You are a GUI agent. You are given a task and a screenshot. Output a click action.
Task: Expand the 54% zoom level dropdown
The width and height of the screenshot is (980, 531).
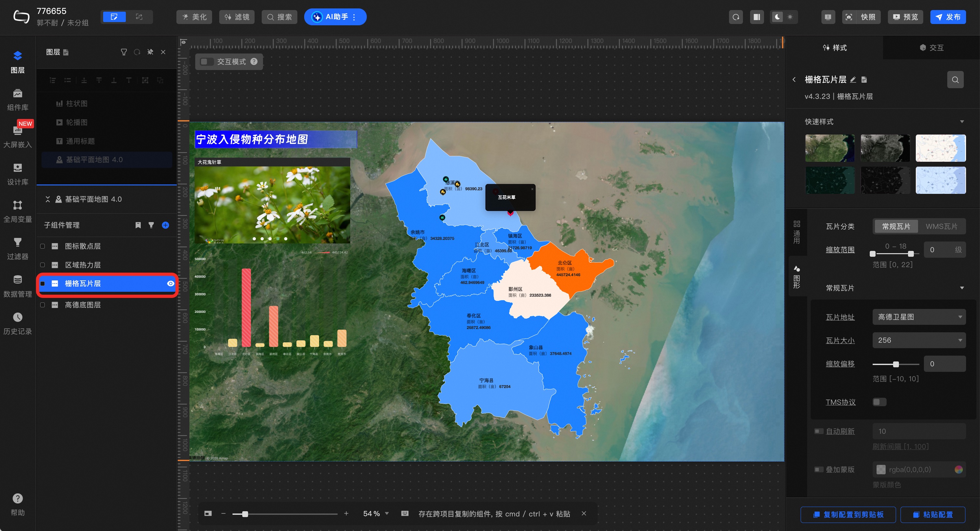(x=387, y=513)
